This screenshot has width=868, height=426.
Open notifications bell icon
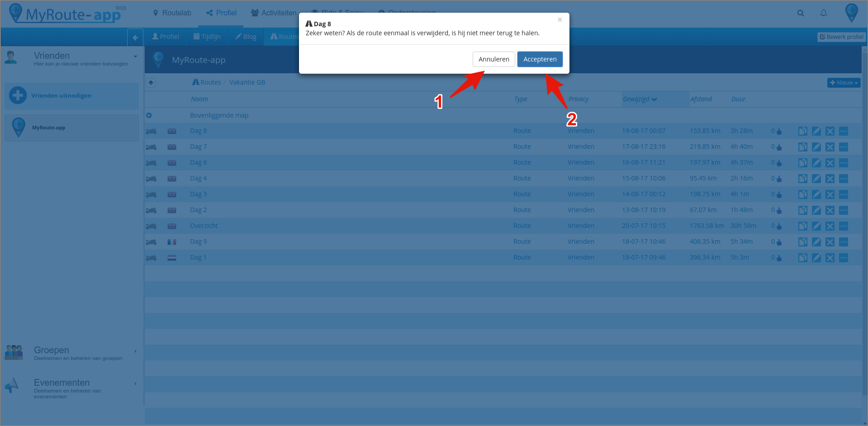tap(824, 13)
